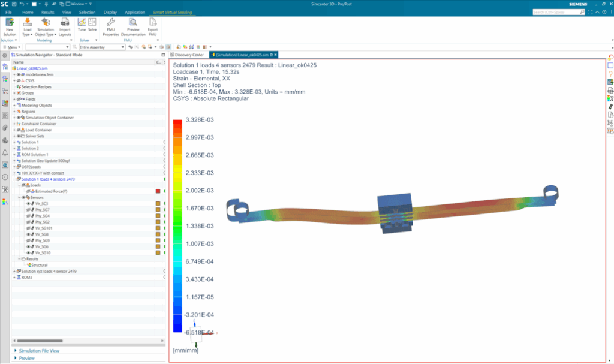614x364 pixels.
Task: Click Export FMU
Action: [x=152, y=26]
